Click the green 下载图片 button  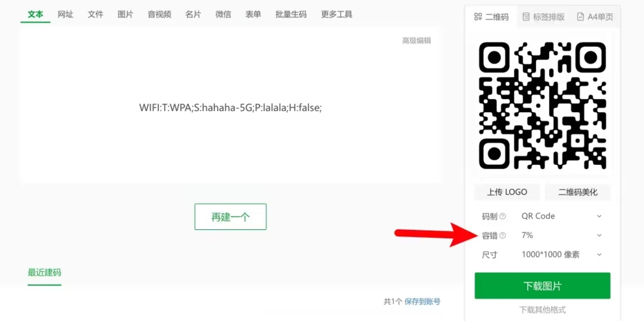pyautogui.click(x=542, y=286)
